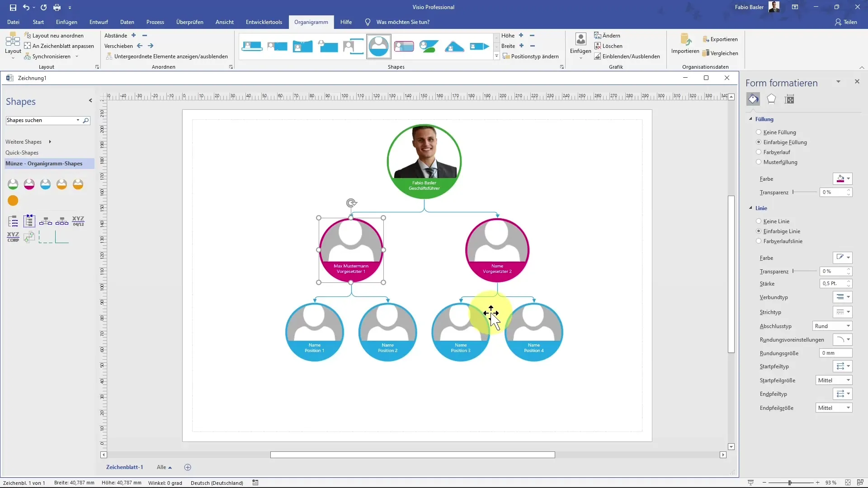Open the Einfügen ribbon tab
868x488 pixels.
pos(66,22)
